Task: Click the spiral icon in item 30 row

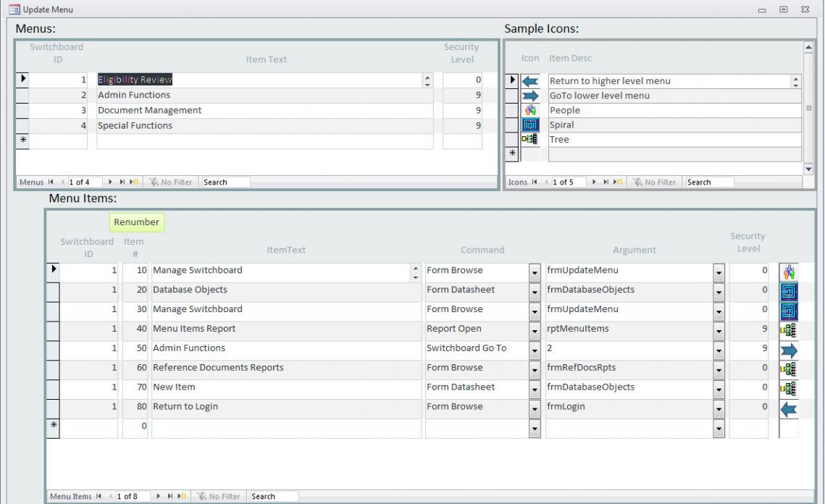Action: [789, 311]
